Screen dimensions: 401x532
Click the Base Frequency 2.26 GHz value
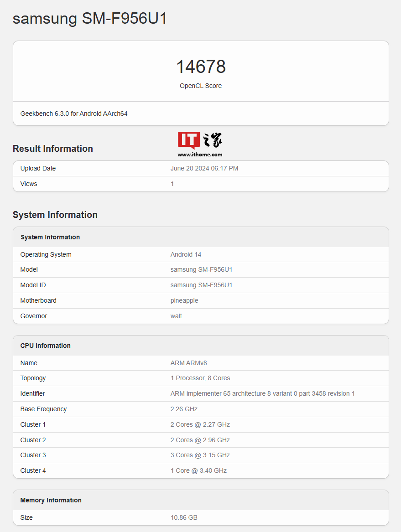[x=184, y=409]
